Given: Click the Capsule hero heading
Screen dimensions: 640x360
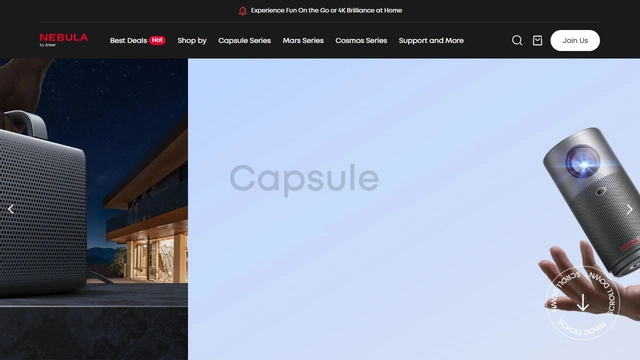Looking at the screenshot, I should pos(304,179).
